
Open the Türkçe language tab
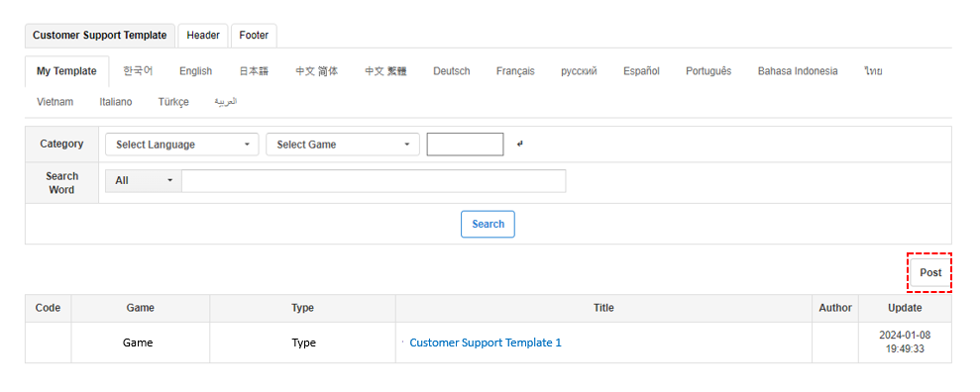coord(173,102)
